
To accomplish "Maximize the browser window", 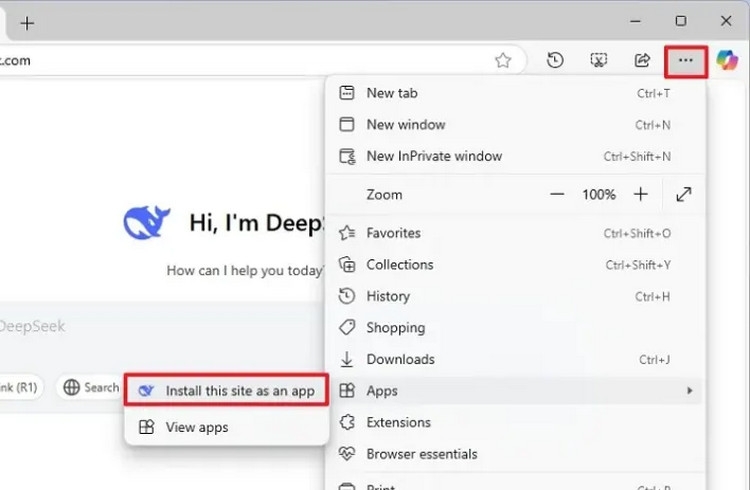I will 681,21.
